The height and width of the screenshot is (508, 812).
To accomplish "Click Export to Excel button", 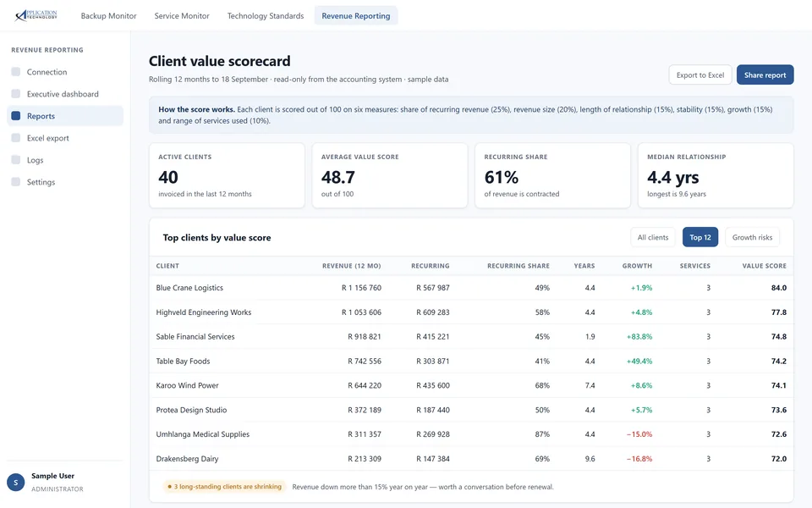I will 700,75.
